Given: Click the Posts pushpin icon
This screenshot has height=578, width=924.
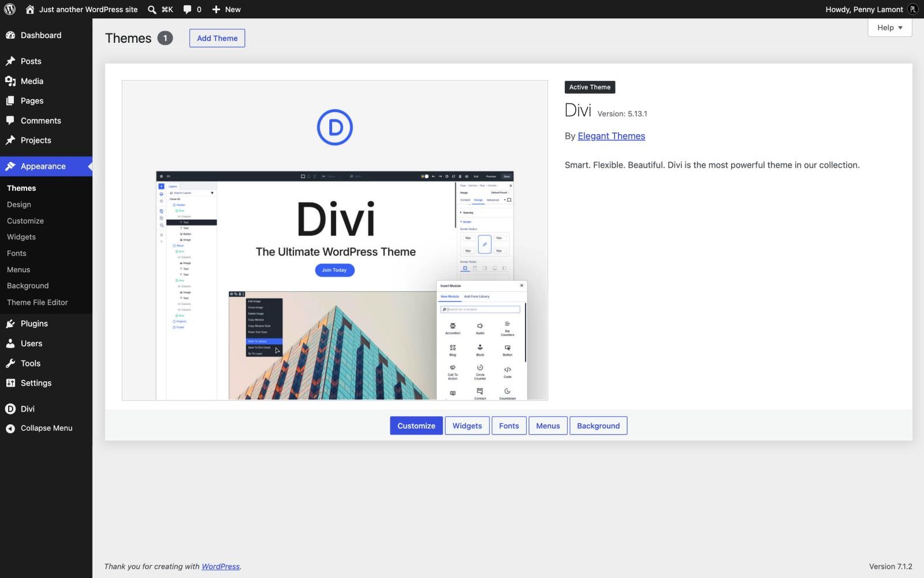Looking at the screenshot, I should click(x=10, y=61).
